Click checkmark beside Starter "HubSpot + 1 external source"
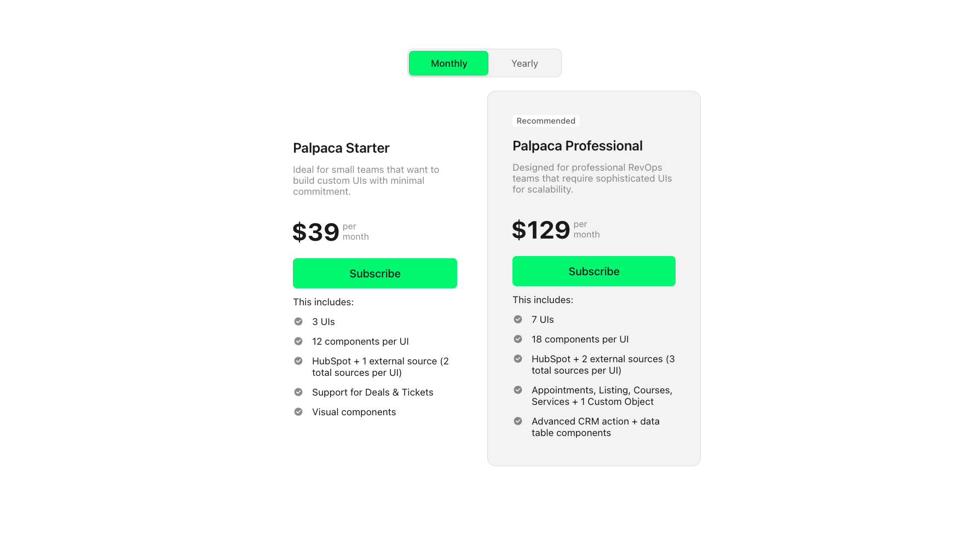The height and width of the screenshot is (534, 980). pyautogui.click(x=298, y=361)
